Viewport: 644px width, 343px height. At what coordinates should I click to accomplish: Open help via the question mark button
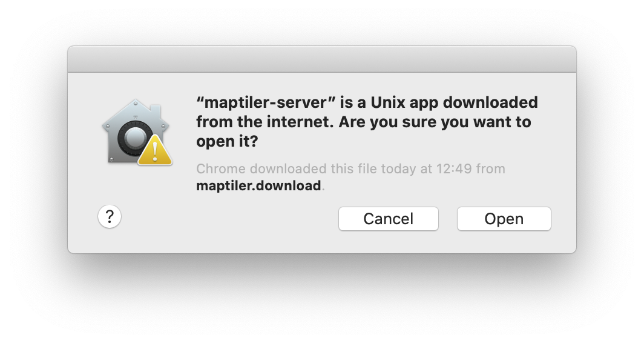click(x=110, y=216)
